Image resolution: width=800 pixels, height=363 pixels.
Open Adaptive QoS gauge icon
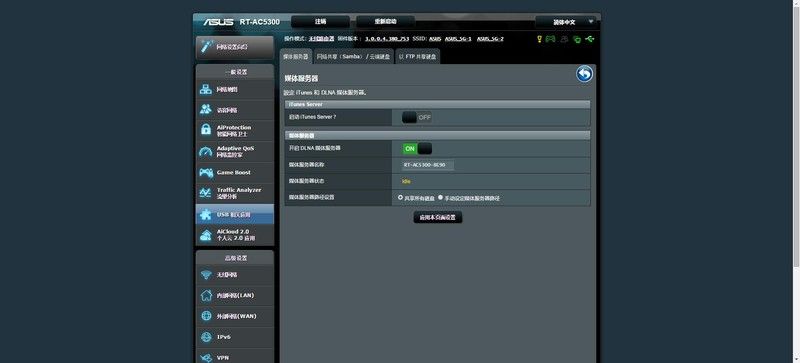(x=206, y=152)
